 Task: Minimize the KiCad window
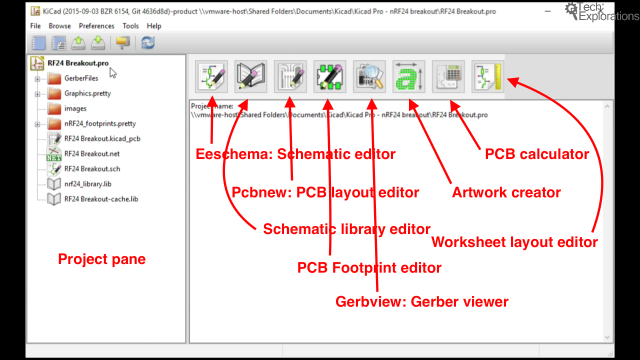[547, 11]
